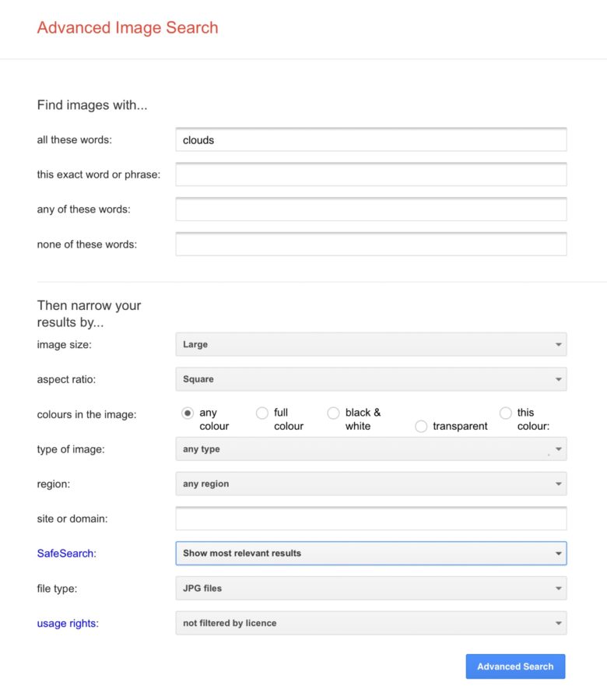Open the 'Large' image size dropdown
Image resolution: width=607 pixels, height=700 pixels.
coord(371,344)
